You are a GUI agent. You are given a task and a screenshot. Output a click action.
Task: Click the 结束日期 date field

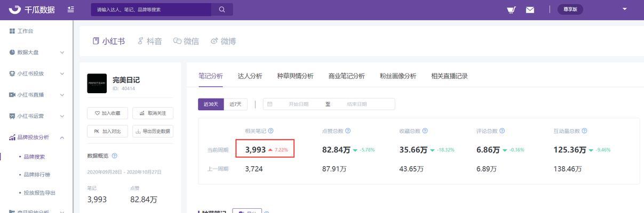click(x=357, y=104)
